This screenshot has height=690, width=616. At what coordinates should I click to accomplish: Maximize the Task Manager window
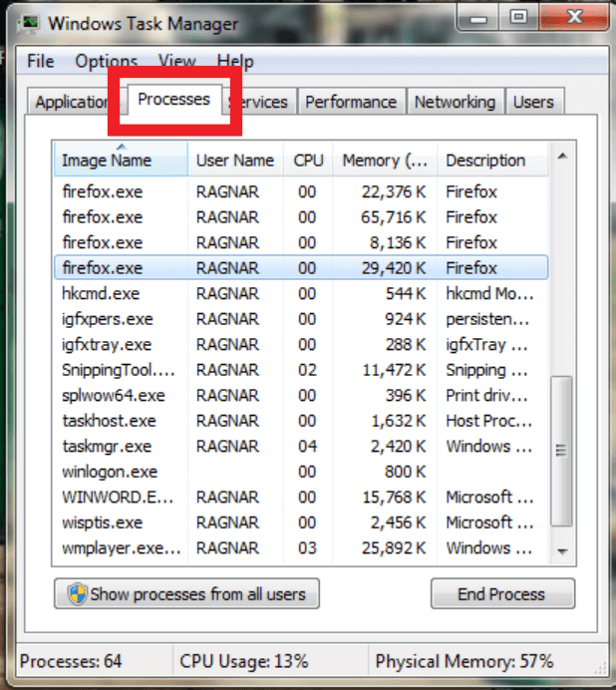(x=518, y=18)
